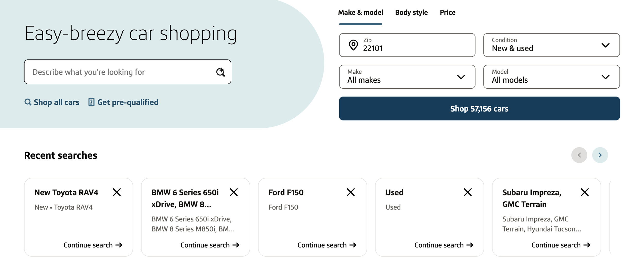Click the AI search sparkle magnifier icon
This screenshot has height=267, width=644.
pos(221,72)
